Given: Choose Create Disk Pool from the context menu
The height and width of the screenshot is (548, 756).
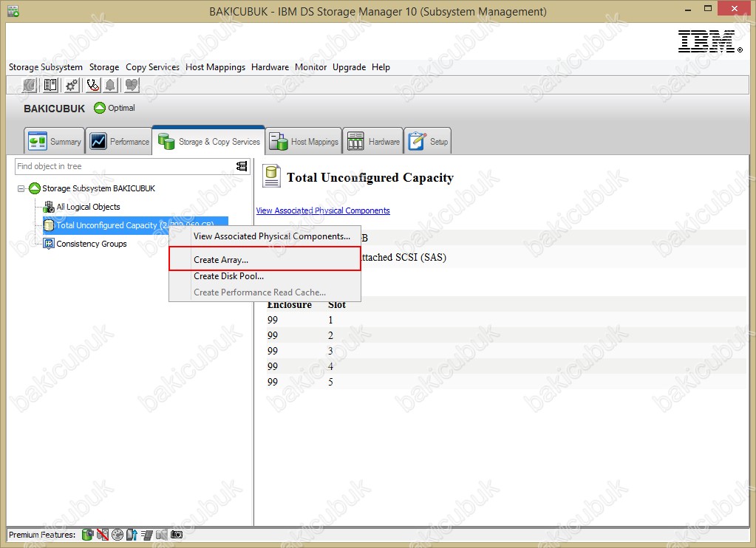Looking at the screenshot, I should pos(265,276).
